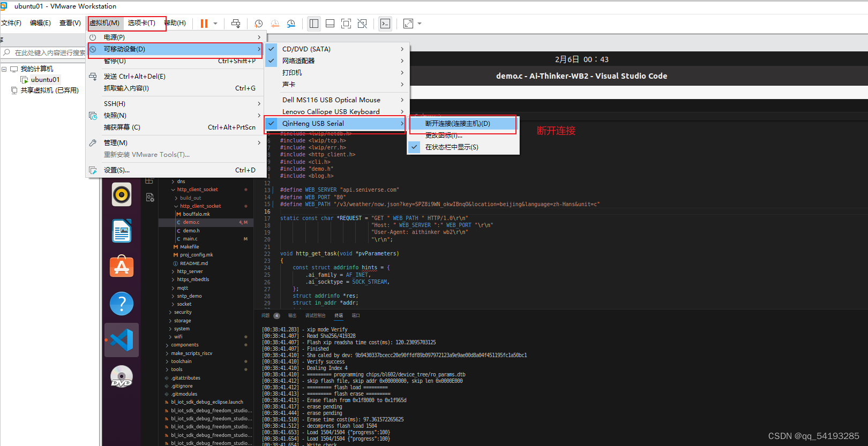Choose 更改图标(I)... option
The height and width of the screenshot is (446, 868).
[x=463, y=135]
